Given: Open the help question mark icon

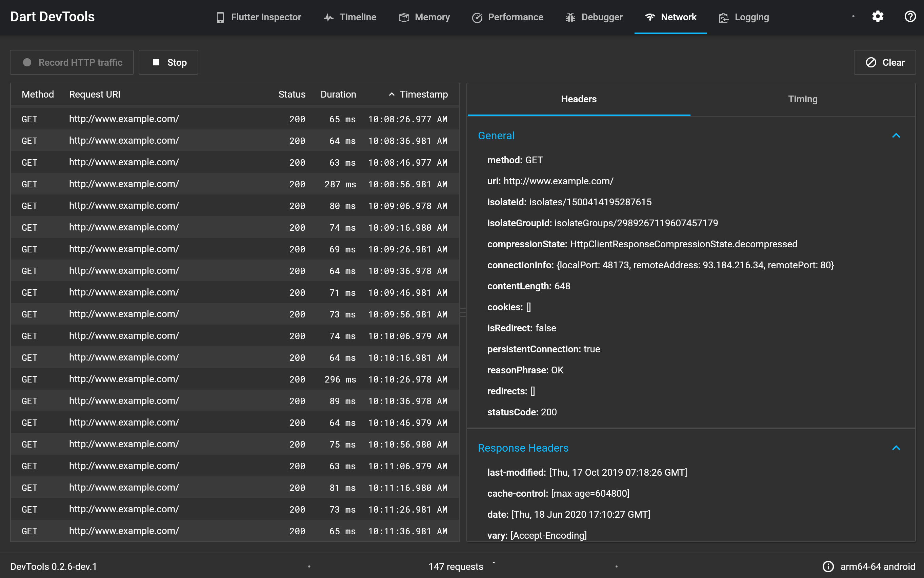Looking at the screenshot, I should (x=910, y=17).
